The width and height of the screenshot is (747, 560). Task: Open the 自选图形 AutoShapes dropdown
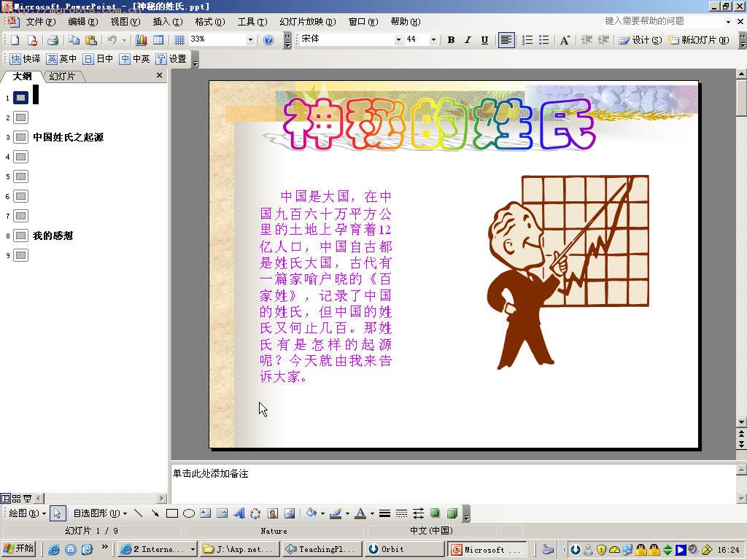(100, 513)
